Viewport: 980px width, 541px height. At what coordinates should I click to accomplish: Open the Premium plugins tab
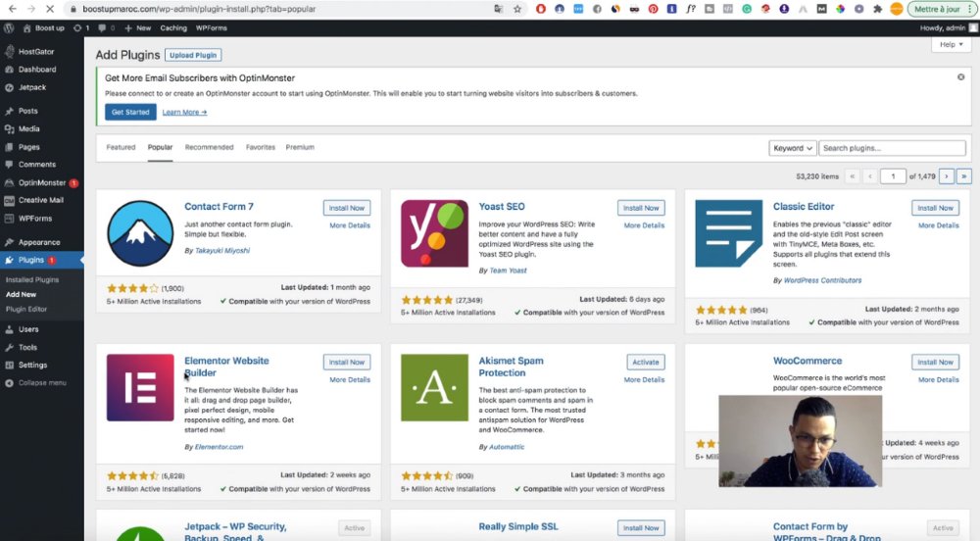point(300,147)
